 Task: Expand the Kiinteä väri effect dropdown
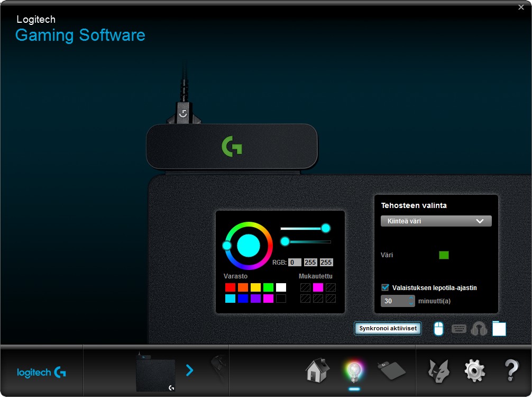(x=436, y=221)
